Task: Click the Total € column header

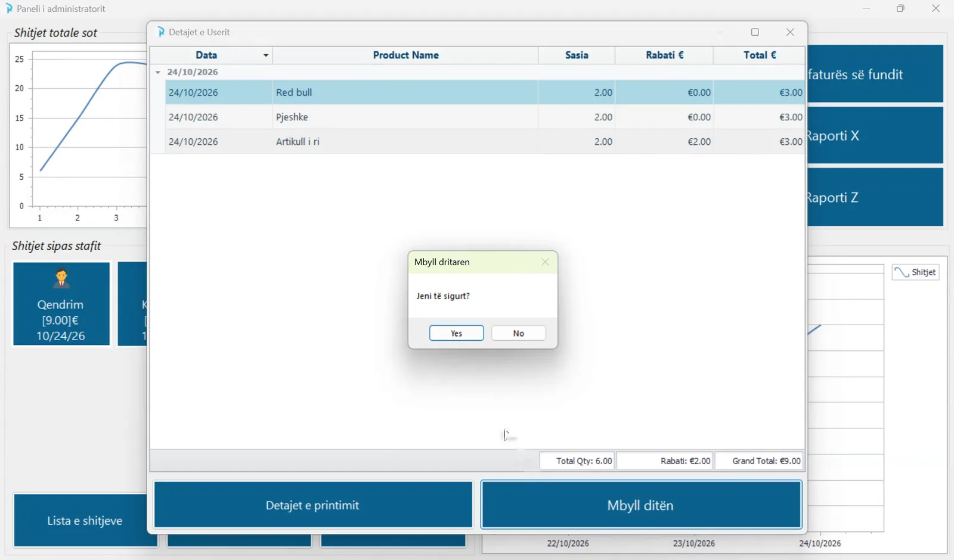Action: click(x=759, y=55)
